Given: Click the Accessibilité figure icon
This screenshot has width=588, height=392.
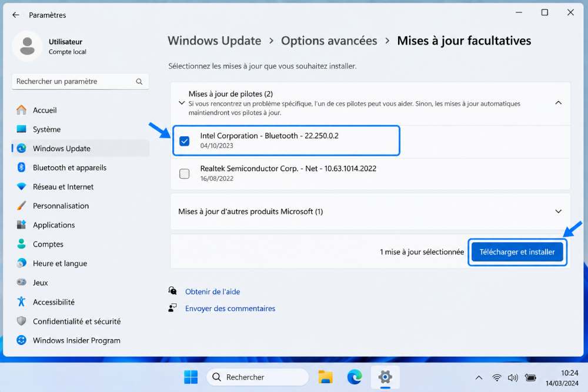Looking at the screenshot, I should 21,301.
